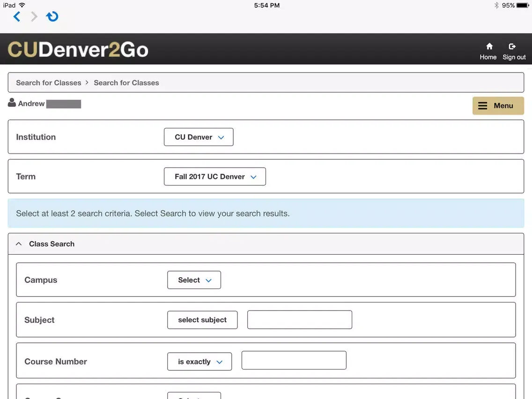Open the Course Number 'is exactly' dropdown

(x=199, y=362)
